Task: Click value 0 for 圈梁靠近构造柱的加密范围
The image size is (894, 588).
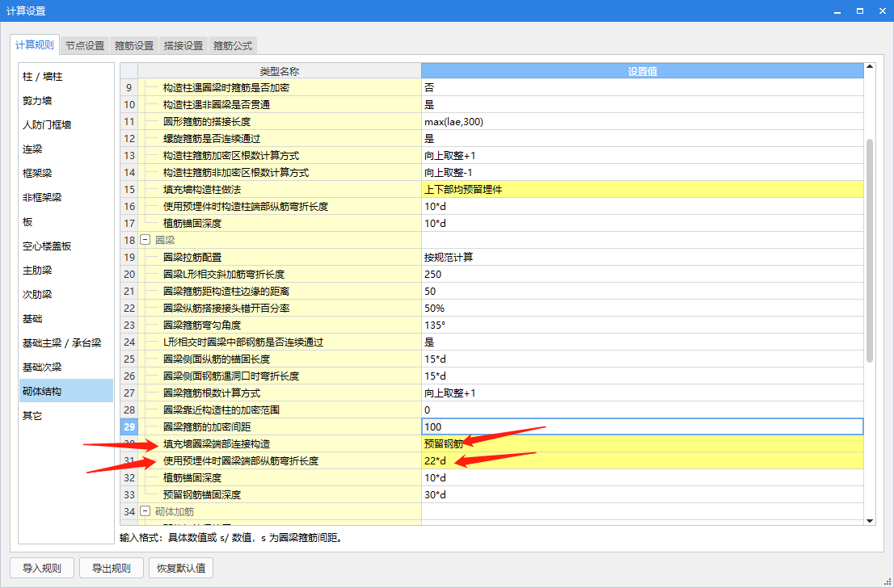Action: (643, 410)
